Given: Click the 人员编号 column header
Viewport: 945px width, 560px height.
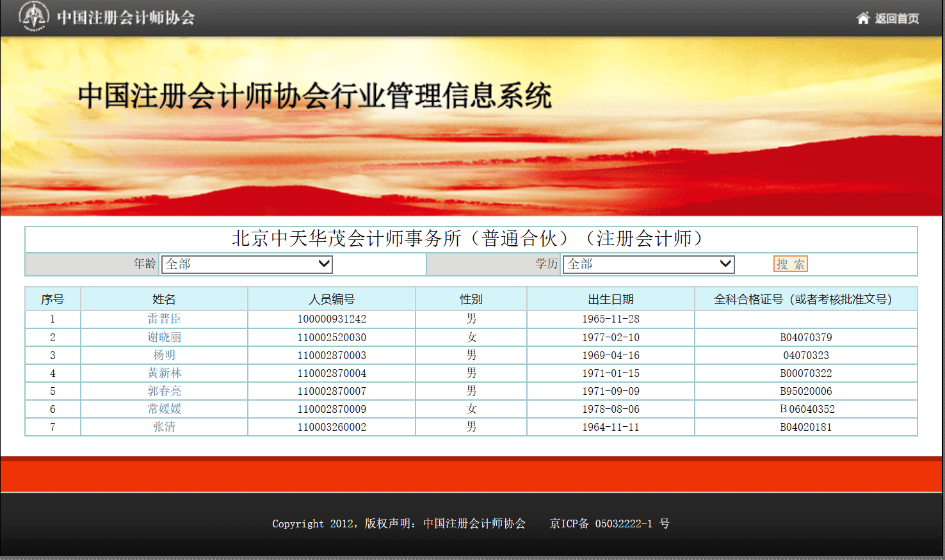Looking at the screenshot, I should [332, 299].
